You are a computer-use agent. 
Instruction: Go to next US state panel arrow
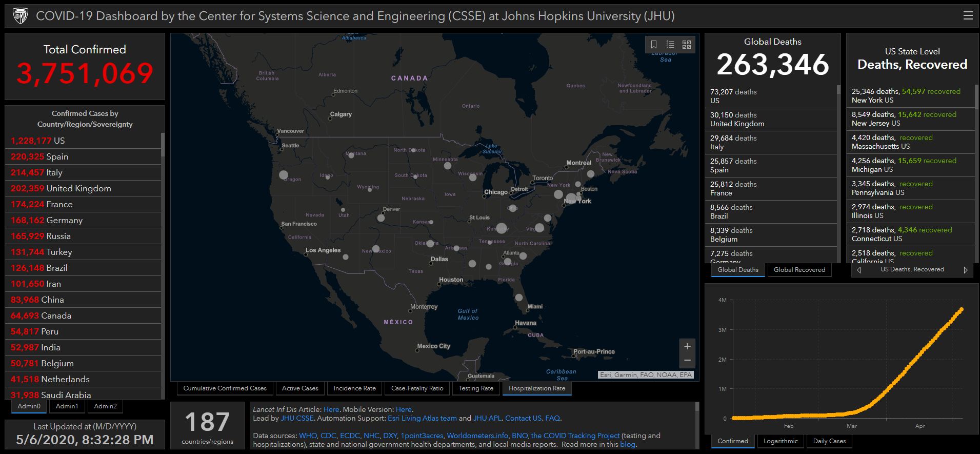[x=966, y=270]
